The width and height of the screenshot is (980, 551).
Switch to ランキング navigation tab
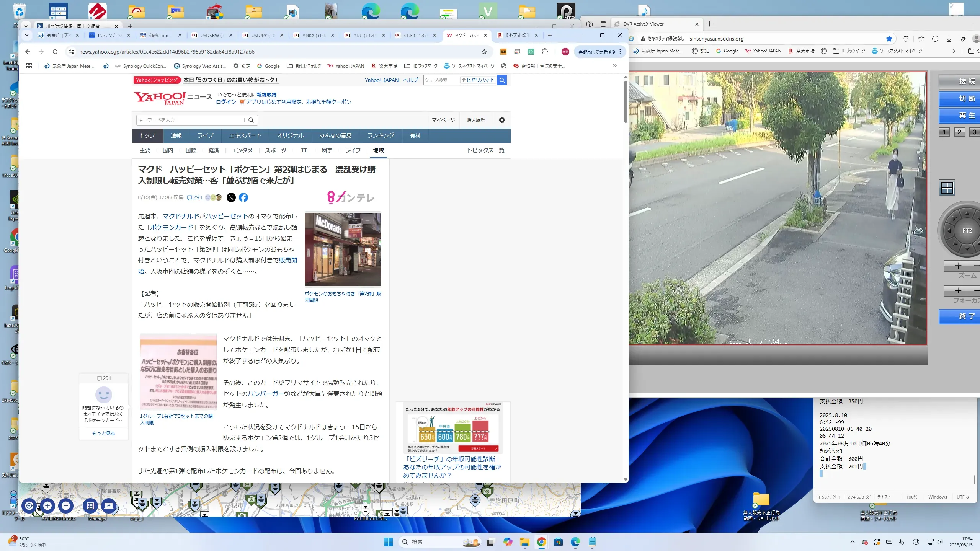[380, 135]
